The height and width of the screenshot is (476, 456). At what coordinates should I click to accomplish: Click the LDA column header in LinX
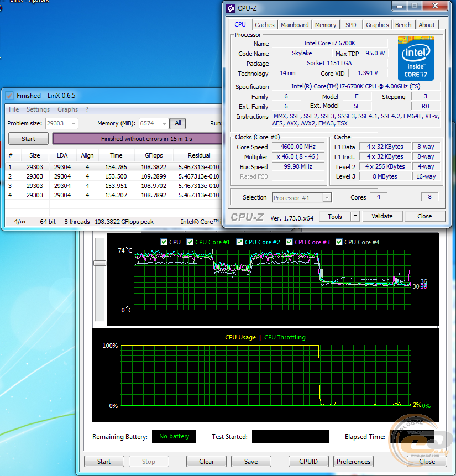click(x=62, y=155)
